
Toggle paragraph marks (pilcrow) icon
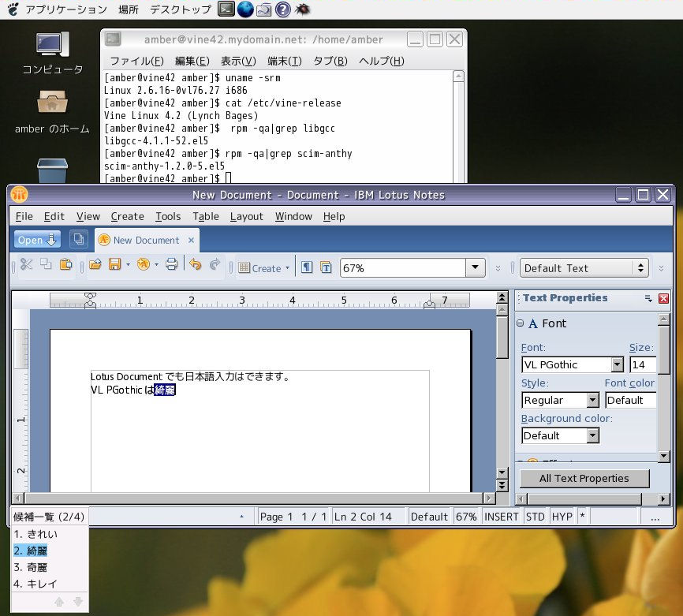click(x=307, y=267)
